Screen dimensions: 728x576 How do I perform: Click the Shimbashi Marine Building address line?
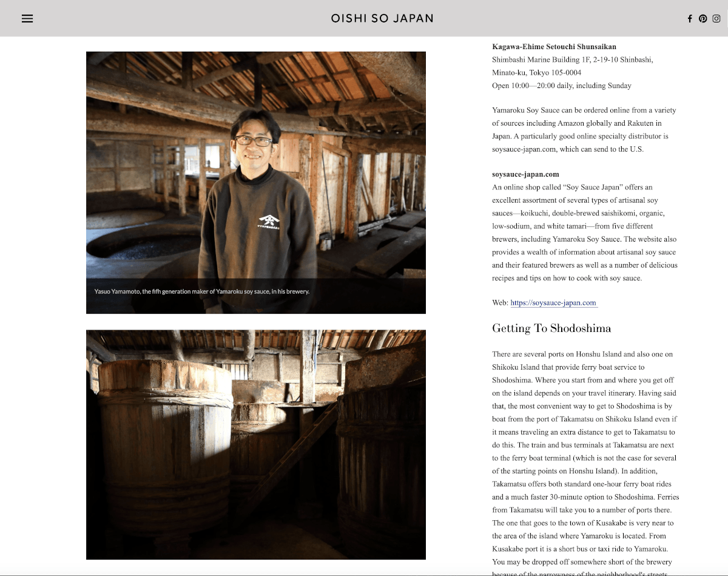click(573, 66)
